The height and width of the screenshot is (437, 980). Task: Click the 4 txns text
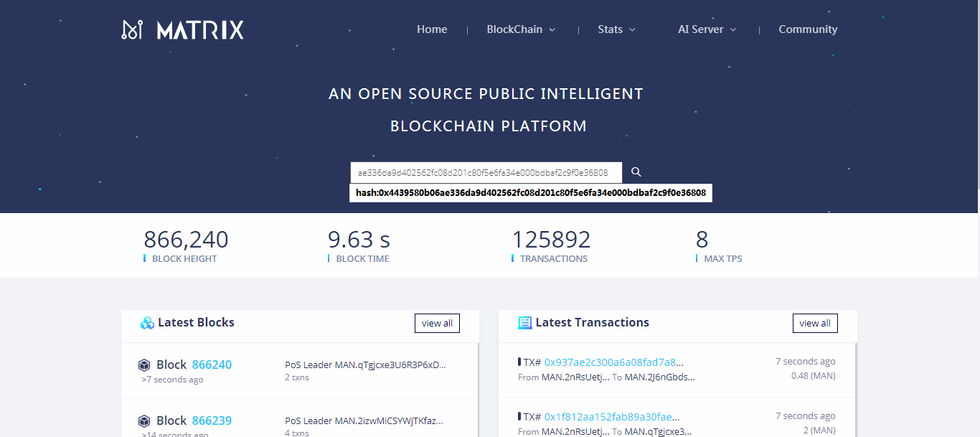click(297, 433)
